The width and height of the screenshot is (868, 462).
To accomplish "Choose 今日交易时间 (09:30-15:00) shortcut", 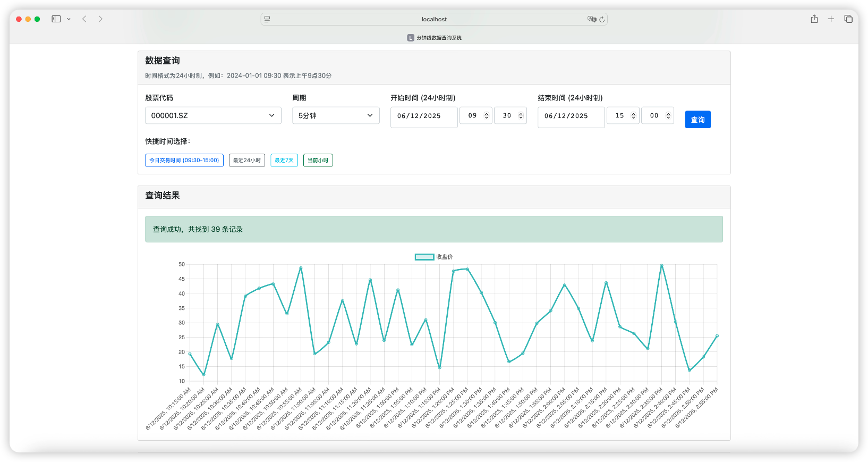I will pyautogui.click(x=184, y=160).
